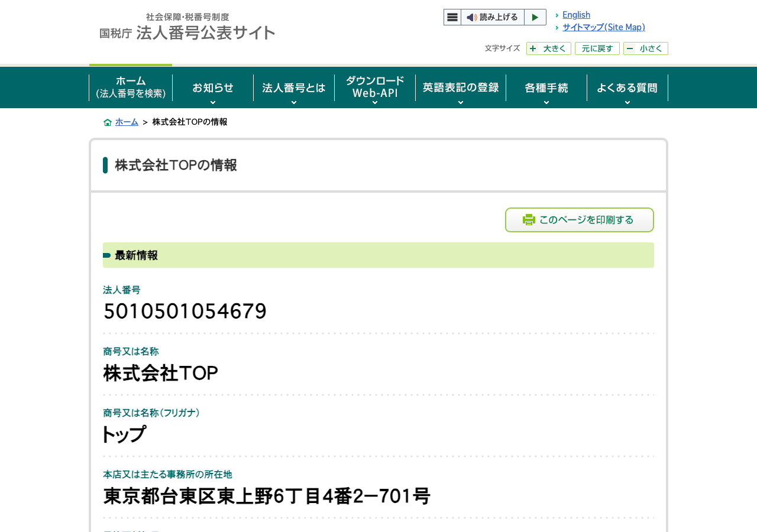The width and height of the screenshot is (757, 532).
Task: Reset font size with 元に戻す button
Action: point(597,48)
